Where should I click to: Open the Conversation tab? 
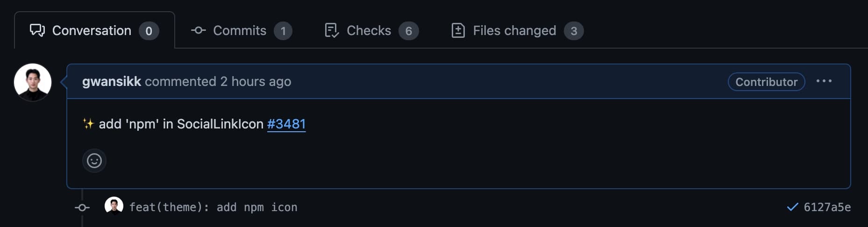(94, 30)
